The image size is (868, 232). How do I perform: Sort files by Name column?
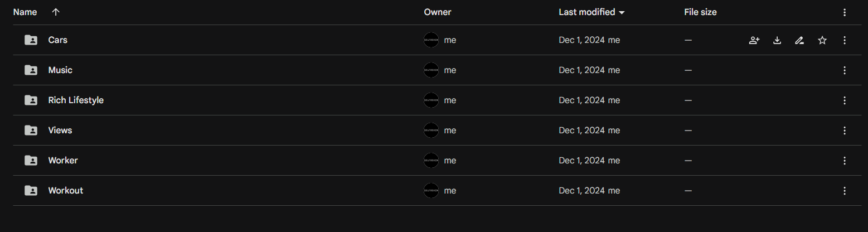[x=25, y=12]
